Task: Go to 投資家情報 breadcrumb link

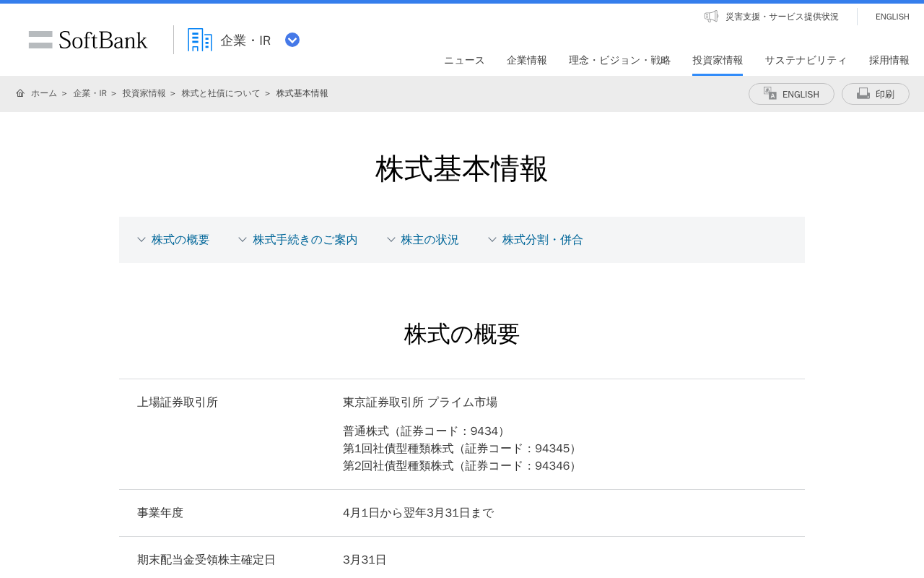Action: 144,93
